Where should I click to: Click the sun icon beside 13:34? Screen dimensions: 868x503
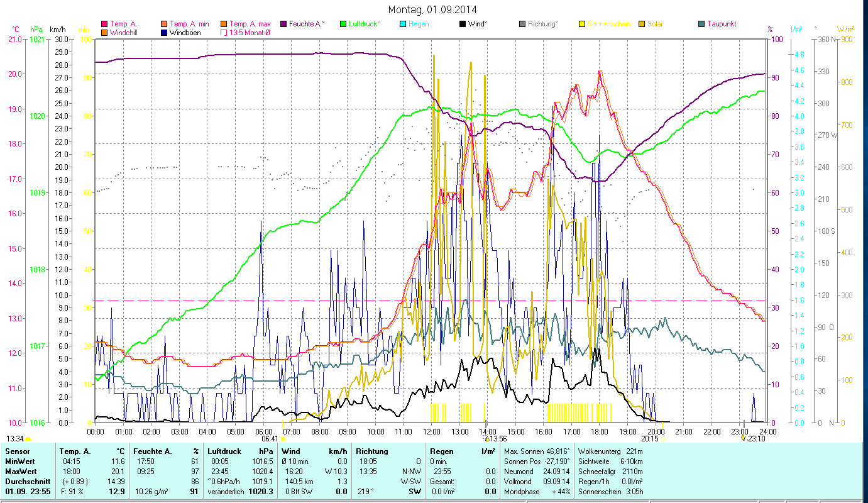(28, 439)
